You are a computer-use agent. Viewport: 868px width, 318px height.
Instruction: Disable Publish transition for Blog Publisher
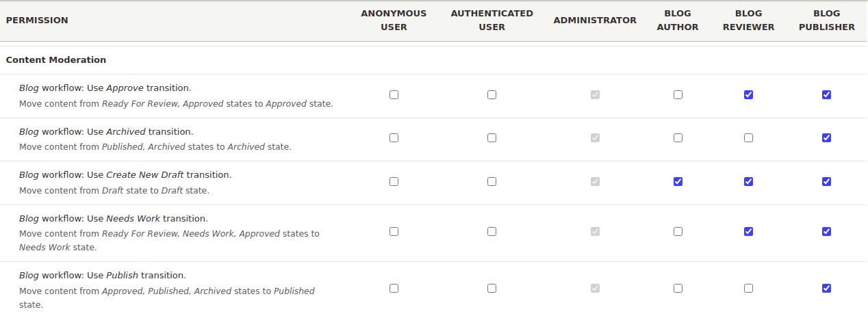click(x=826, y=289)
